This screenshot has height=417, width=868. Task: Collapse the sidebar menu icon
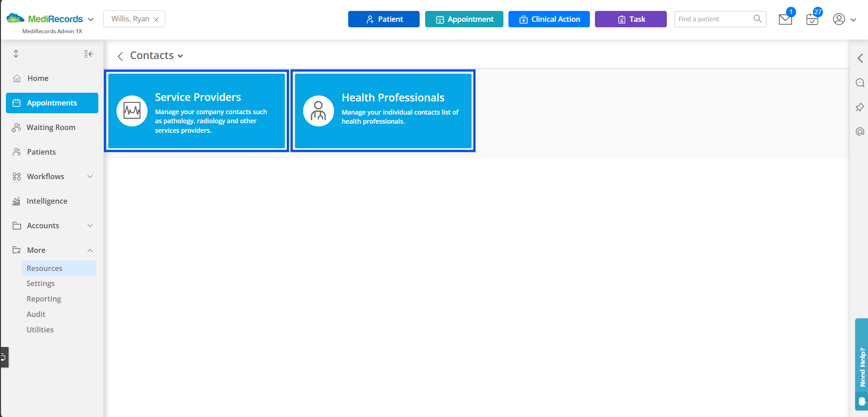click(88, 54)
